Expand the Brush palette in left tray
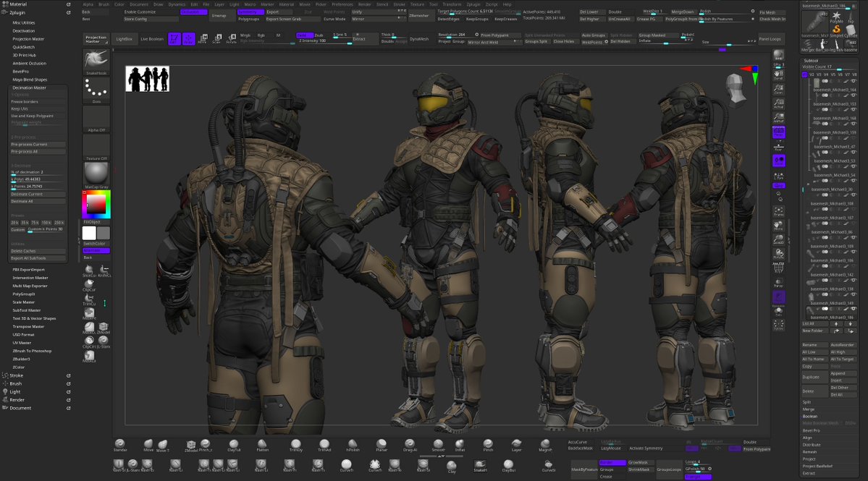This screenshot has height=481, width=868. [x=15, y=383]
